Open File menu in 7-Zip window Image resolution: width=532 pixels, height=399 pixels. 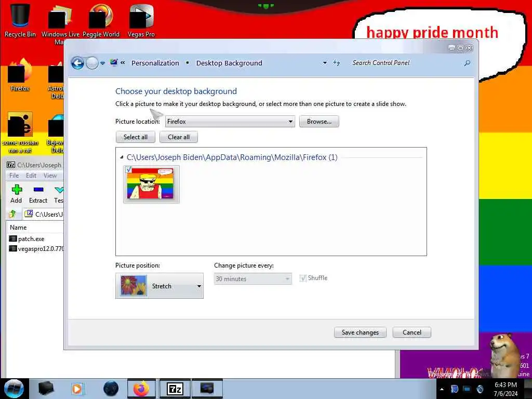tap(14, 176)
